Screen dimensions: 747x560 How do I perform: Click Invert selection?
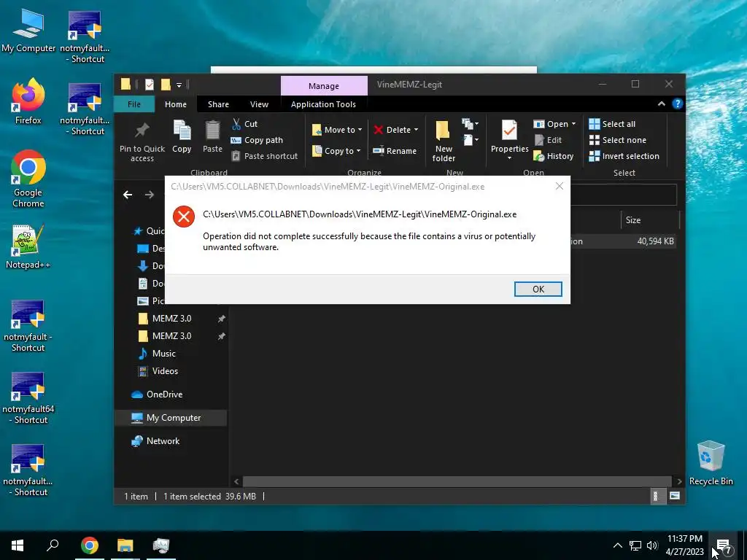[x=624, y=156]
